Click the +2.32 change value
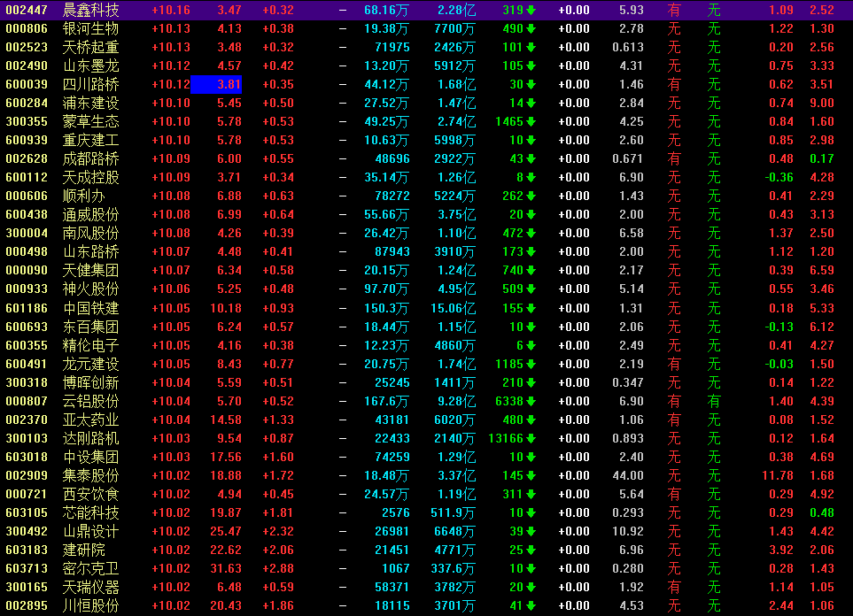This screenshot has width=853, height=616. pos(278,531)
